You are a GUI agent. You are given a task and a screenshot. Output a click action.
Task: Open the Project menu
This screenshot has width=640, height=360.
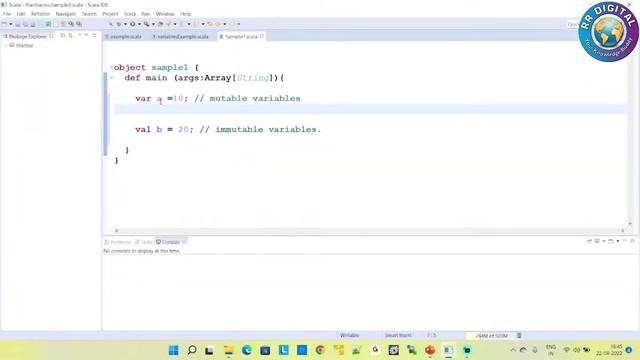coord(110,14)
